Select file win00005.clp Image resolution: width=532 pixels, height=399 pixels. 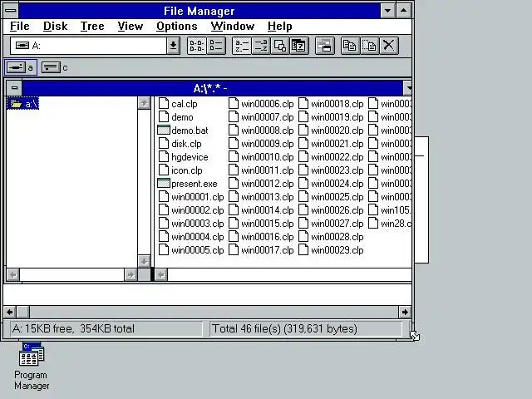(191, 250)
